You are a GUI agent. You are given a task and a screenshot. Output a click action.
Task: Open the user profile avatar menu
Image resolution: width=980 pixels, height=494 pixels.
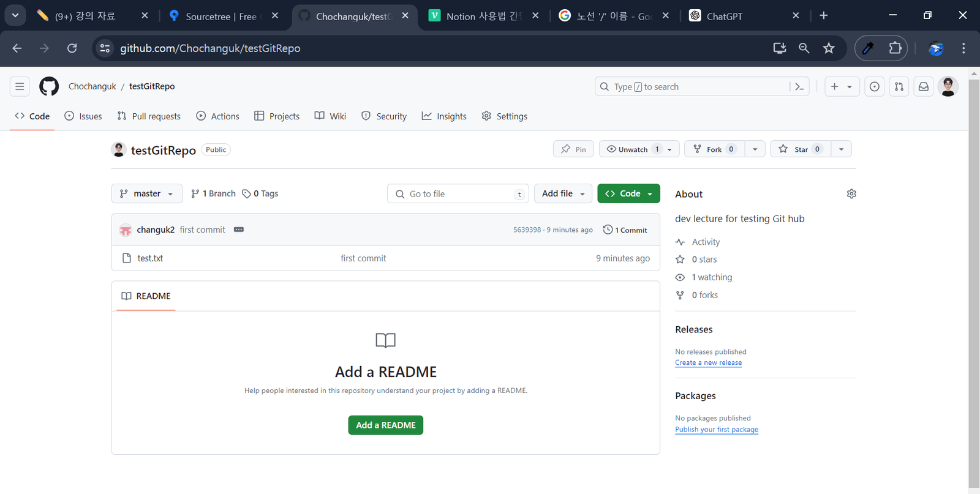point(948,86)
